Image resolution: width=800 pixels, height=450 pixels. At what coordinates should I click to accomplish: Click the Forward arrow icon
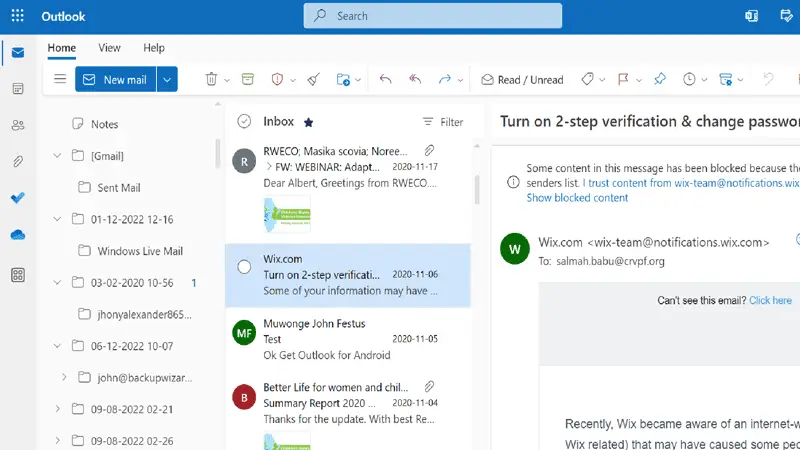point(444,79)
